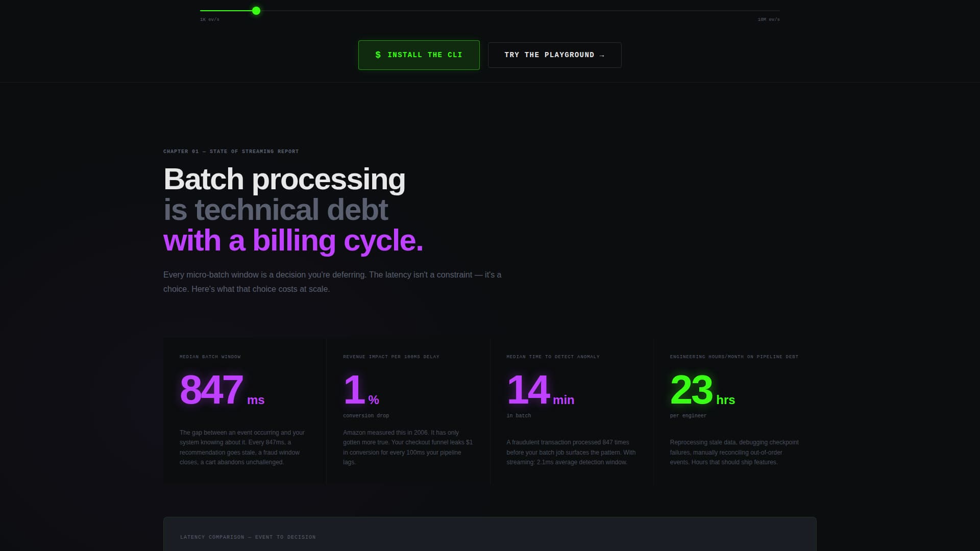Click the paragraph starting 'Reprocessing stale data'
Image resolution: width=980 pixels, height=551 pixels.
coord(734,453)
